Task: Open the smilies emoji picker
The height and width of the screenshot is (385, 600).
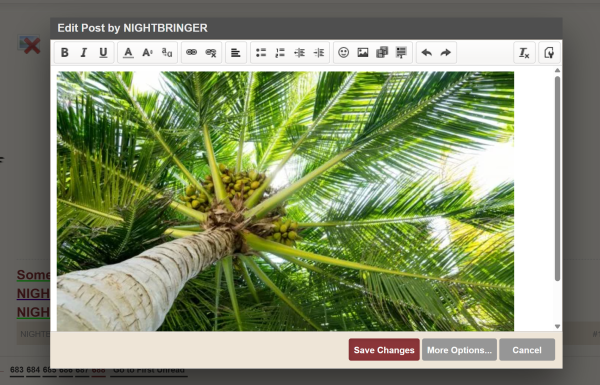Action: [344, 52]
